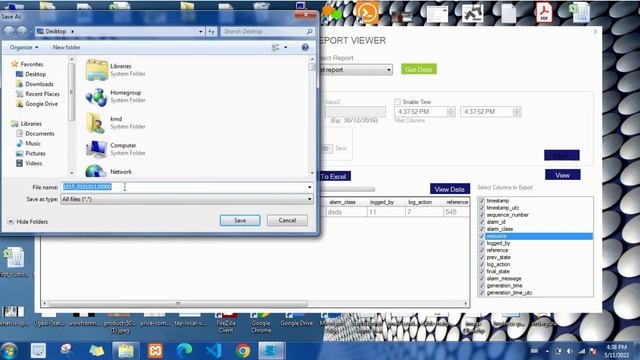640x360 pixels.
Task: Open Visual Studio Code from the taskbar
Action: click(213, 351)
